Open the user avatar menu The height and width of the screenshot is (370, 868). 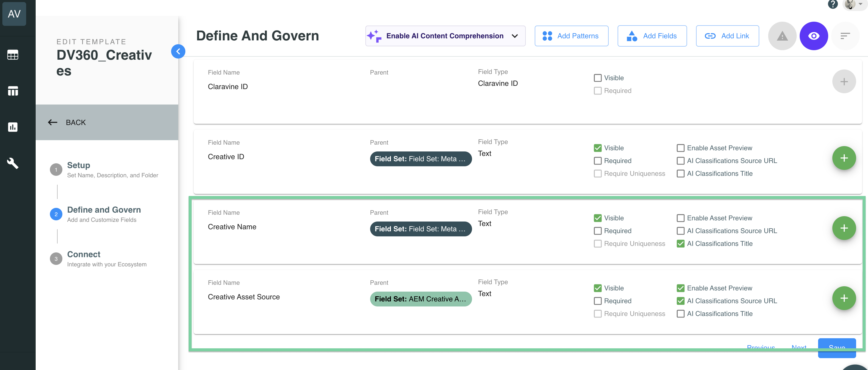(x=854, y=4)
